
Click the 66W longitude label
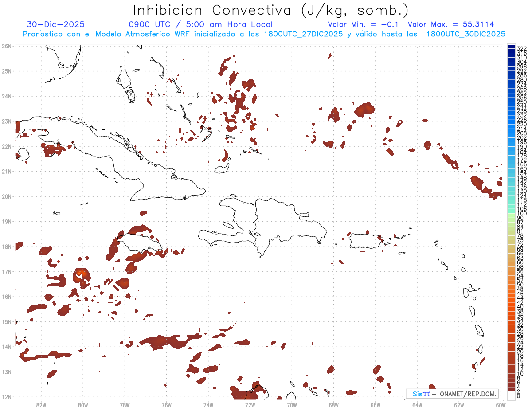coord(375,405)
